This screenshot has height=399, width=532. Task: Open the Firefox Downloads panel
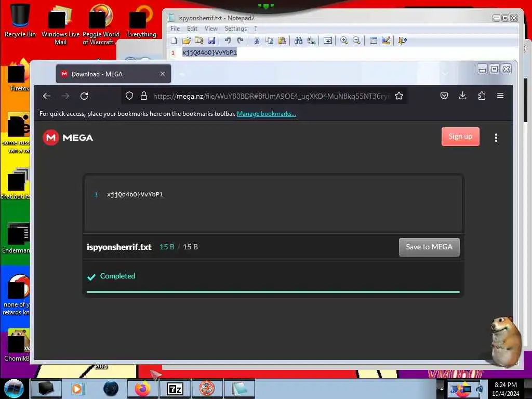(462, 96)
